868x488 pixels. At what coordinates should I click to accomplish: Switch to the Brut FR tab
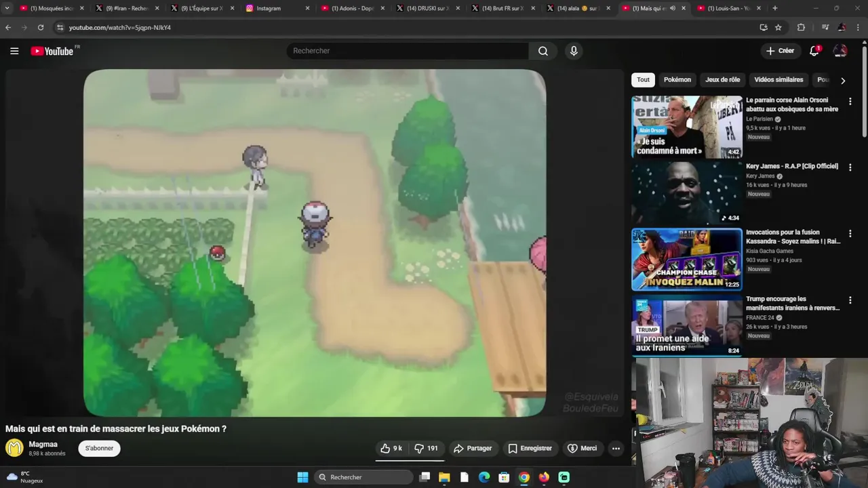[x=503, y=8]
